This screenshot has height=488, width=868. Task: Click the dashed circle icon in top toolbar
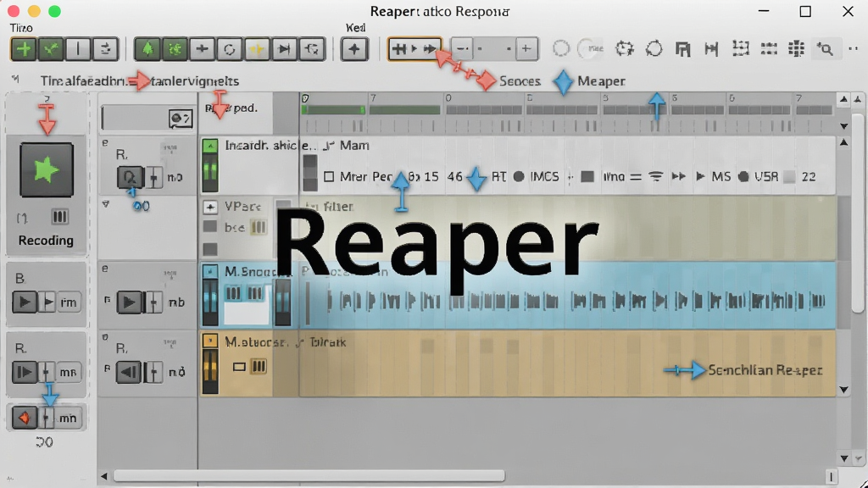[x=561, y=48]
